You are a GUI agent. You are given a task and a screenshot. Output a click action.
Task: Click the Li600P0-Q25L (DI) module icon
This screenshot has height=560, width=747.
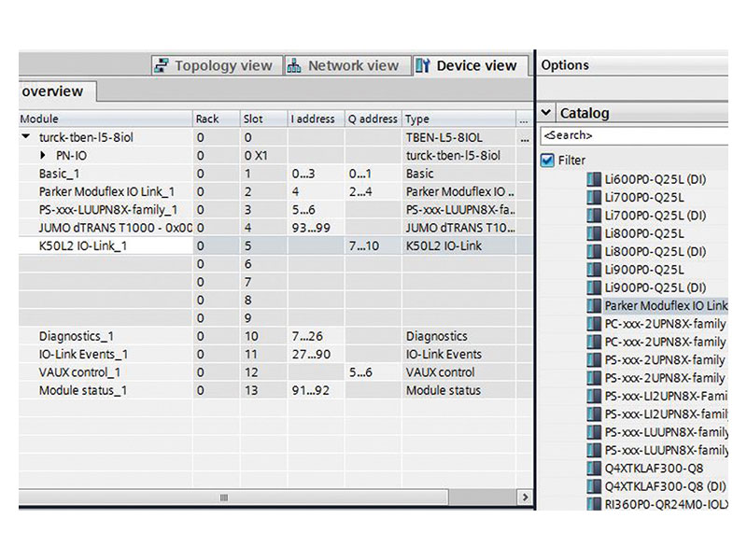coord(594,179)
